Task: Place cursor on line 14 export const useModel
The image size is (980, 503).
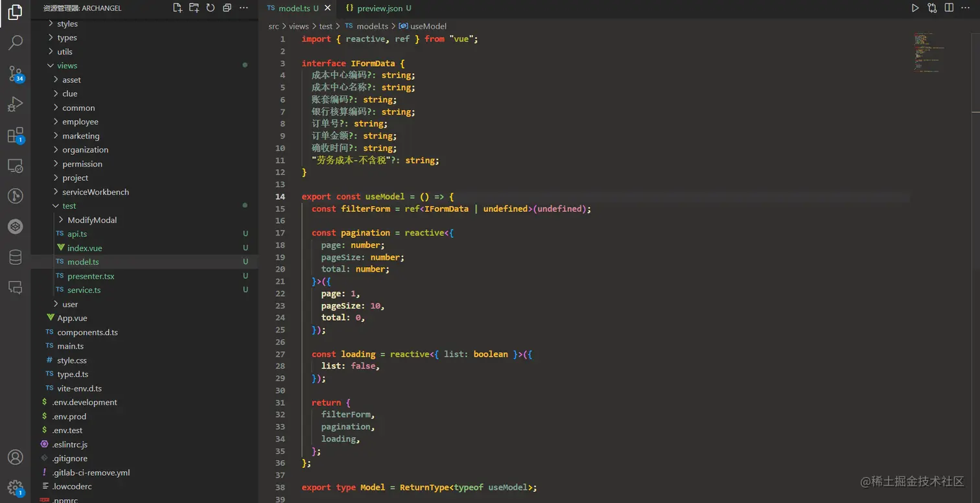Action: click(378, 196)
